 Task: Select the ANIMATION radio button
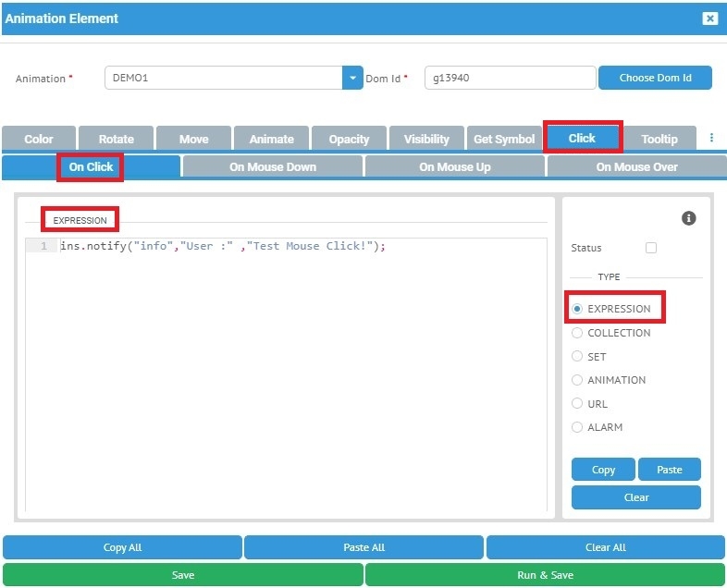click(x=578, y=380)
